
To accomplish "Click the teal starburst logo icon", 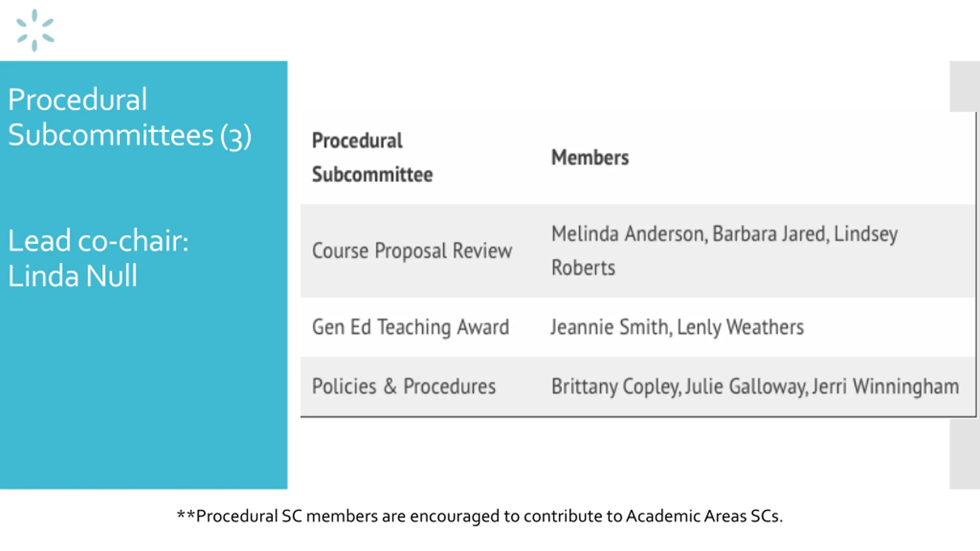I will point(35,30).
